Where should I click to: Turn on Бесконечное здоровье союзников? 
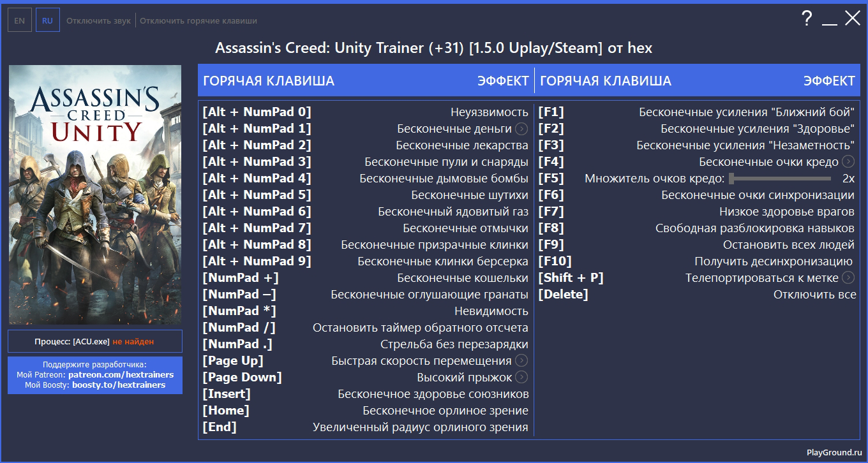[433, 394]
